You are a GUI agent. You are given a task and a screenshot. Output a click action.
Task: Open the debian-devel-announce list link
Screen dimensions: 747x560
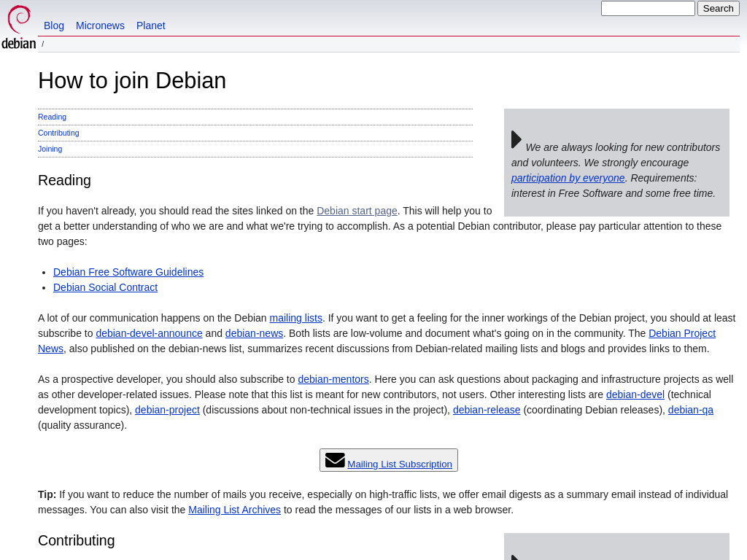(x=149, y=333)
